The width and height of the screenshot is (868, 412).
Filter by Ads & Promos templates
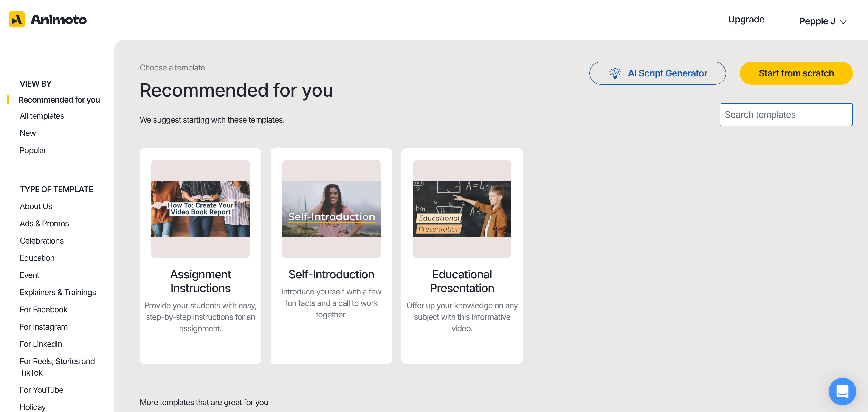[44, 224]
